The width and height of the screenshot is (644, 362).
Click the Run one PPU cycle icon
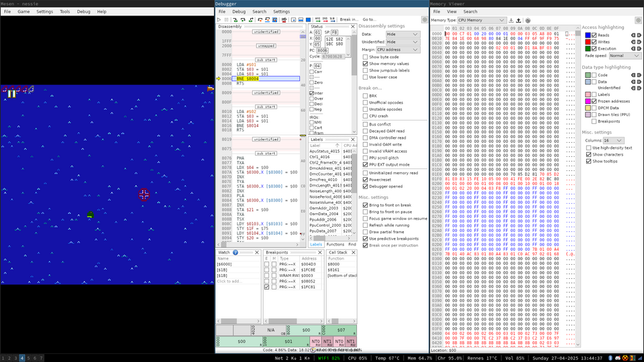coord(294,19)
